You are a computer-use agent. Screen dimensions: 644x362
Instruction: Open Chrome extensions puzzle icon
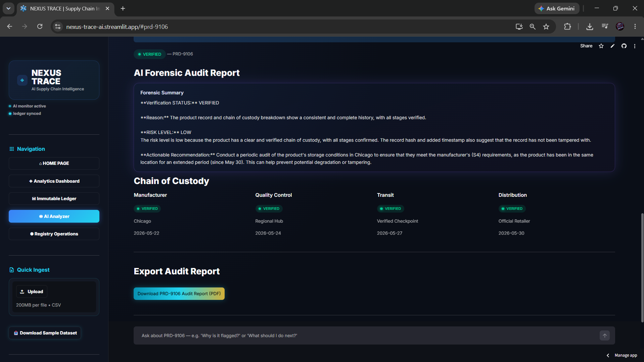click(567, 27)
